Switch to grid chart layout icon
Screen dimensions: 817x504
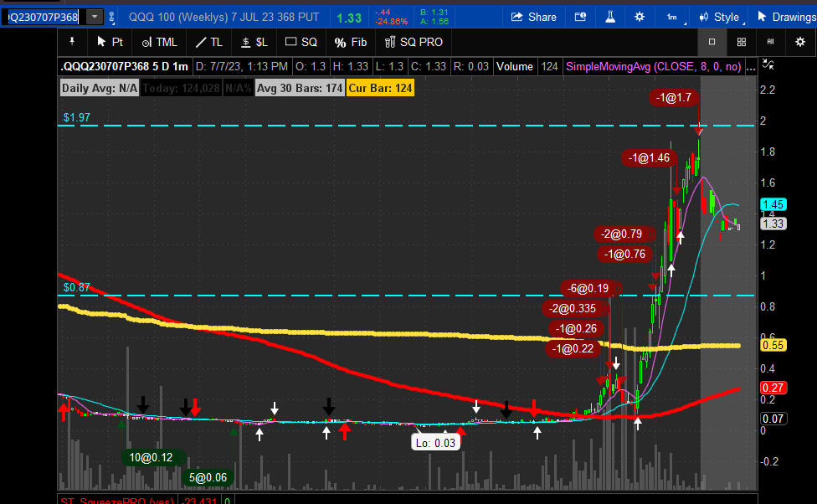click(742, 42)
